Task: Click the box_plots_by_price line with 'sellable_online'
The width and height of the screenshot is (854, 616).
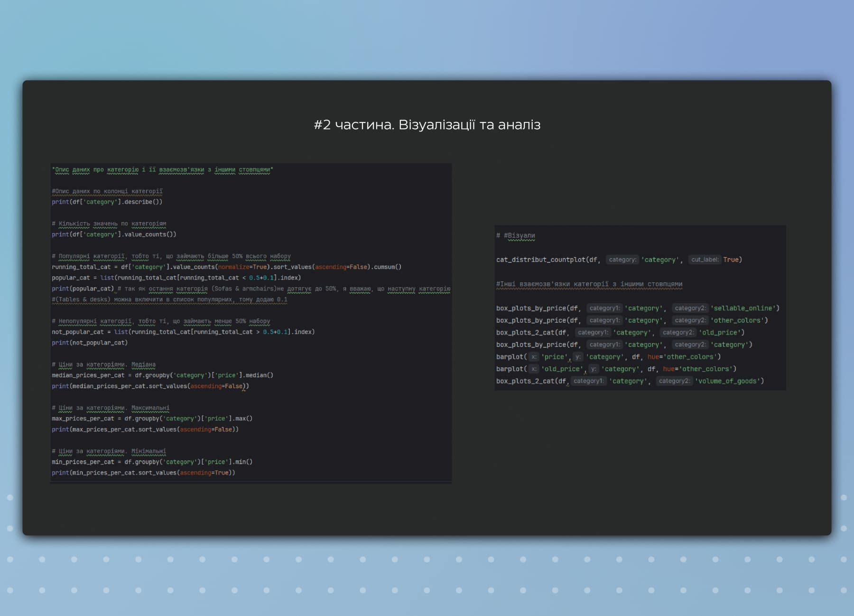Action: pos(638,308)
